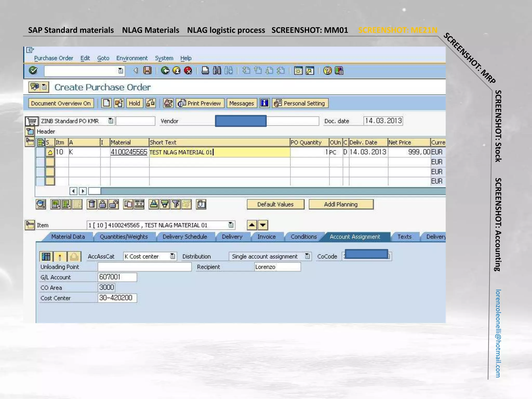Click the shopping cart order type icon
This screenshot has height=399, width=532.
tap(32, 121)
